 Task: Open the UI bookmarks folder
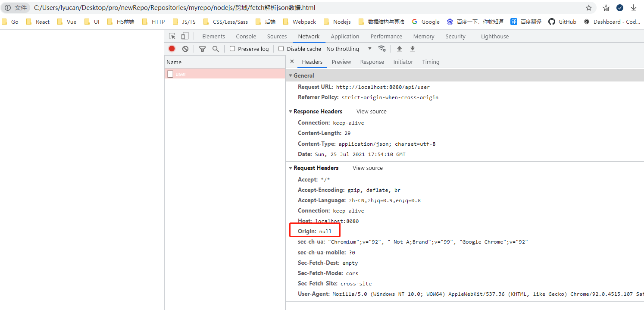[92, 22]
